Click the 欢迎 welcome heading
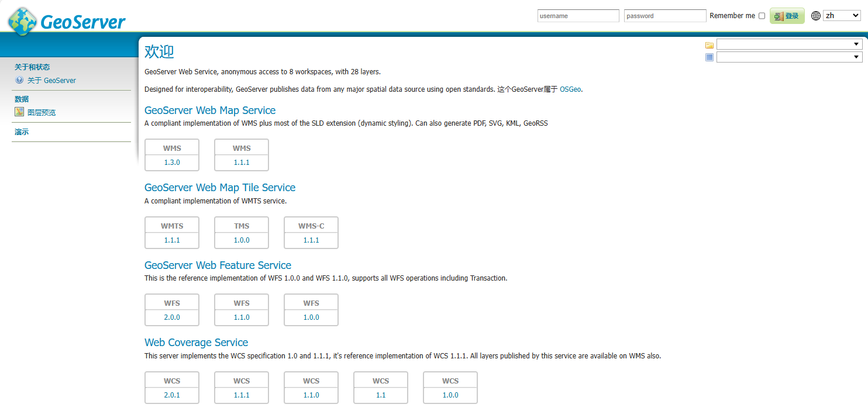Image resolution: width=868 pixels, height=411 pixels. pos(159,51)
